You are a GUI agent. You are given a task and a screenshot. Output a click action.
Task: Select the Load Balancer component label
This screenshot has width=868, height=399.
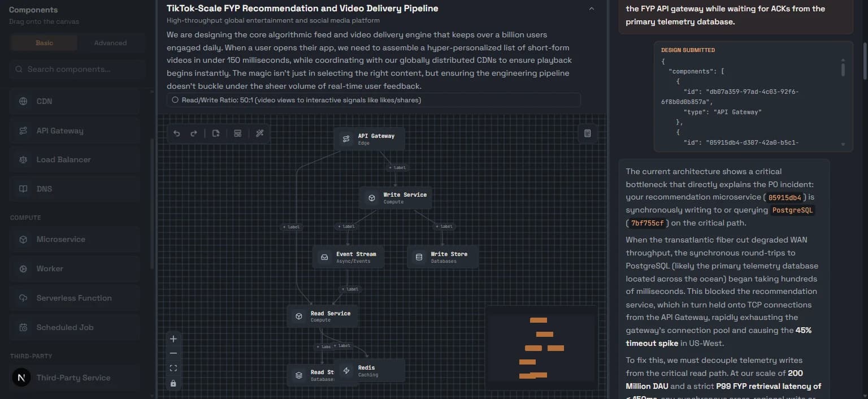(x=63, y=159)
